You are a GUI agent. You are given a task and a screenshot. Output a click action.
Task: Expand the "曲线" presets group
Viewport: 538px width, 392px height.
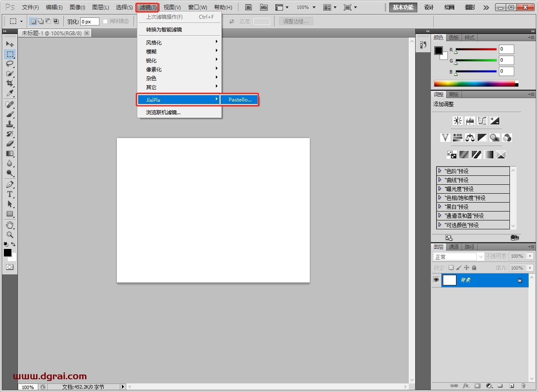(x=440, y=180)
